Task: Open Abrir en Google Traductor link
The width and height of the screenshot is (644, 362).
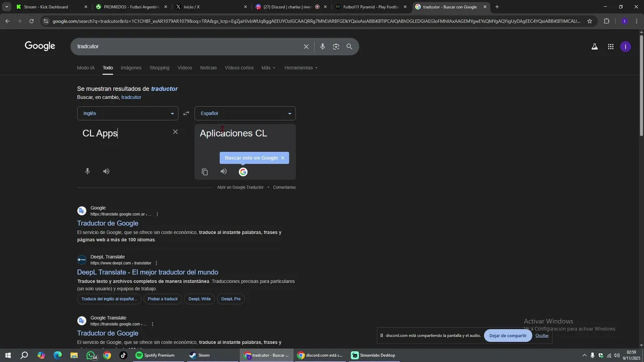Action: (x=240, y=188)
